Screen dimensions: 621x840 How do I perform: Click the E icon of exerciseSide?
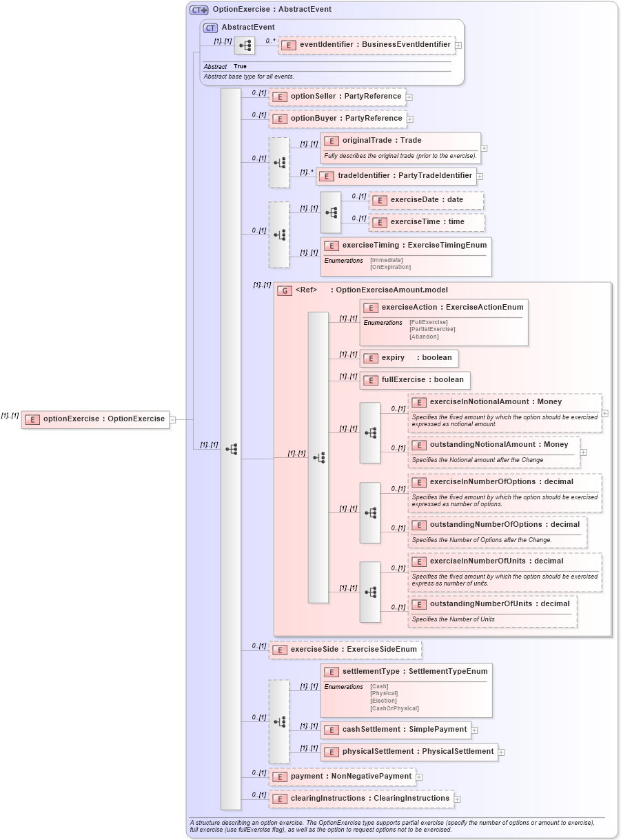coord(279,650)
